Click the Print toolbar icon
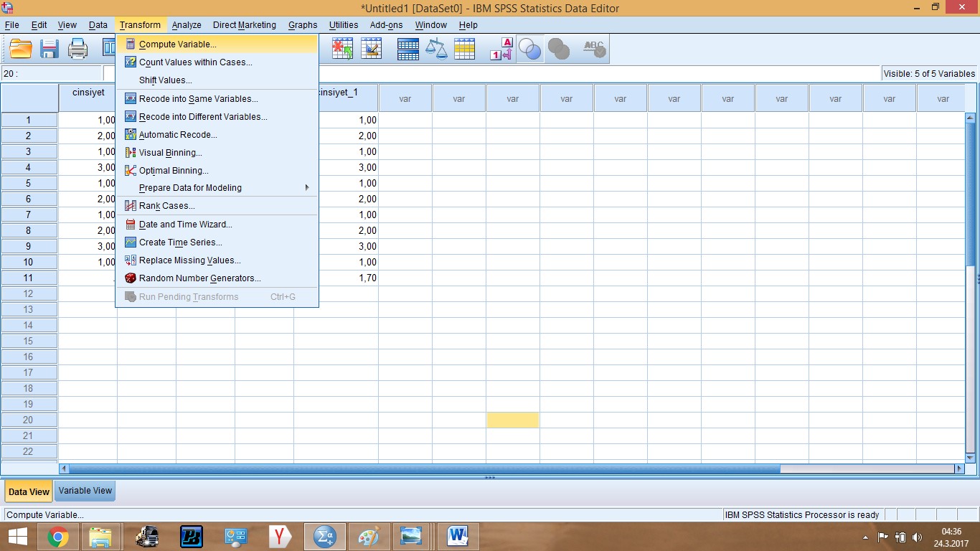Image resolution: width=980 pixels, height=551 pixels. click(x=77, y=49)
